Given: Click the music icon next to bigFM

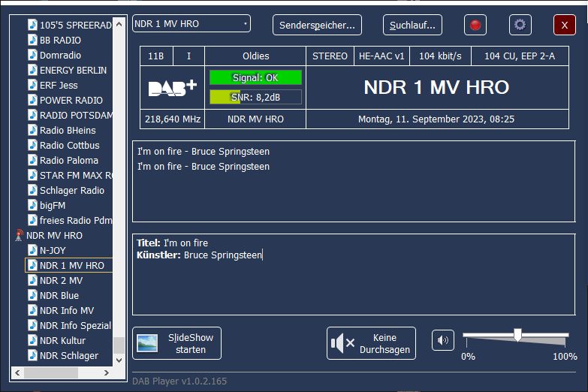Looking at the screenshot, I should click(32, 206).
